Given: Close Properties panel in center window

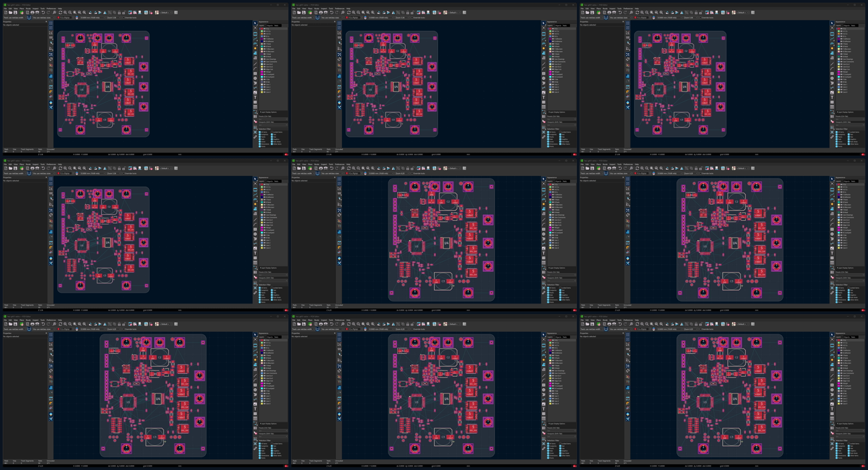Looking at the screenshot, I should 335,177.
